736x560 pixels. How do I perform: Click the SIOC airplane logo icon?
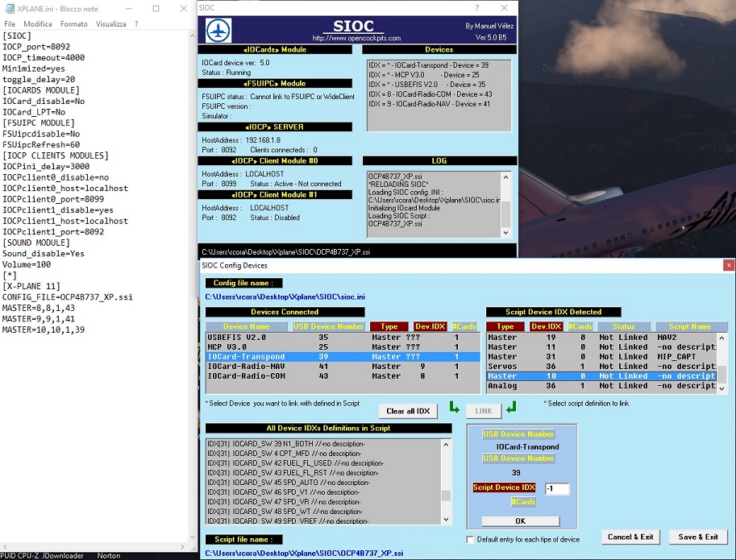[219, 31]
